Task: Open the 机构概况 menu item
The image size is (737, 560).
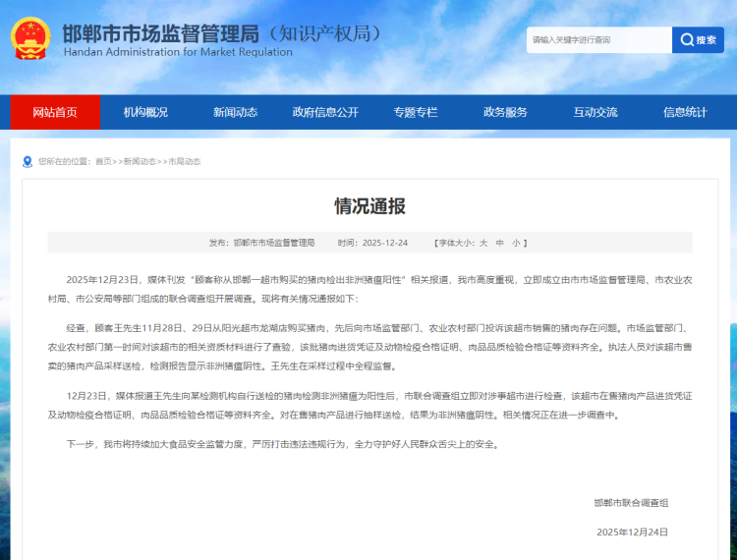Action: (145, 112)
